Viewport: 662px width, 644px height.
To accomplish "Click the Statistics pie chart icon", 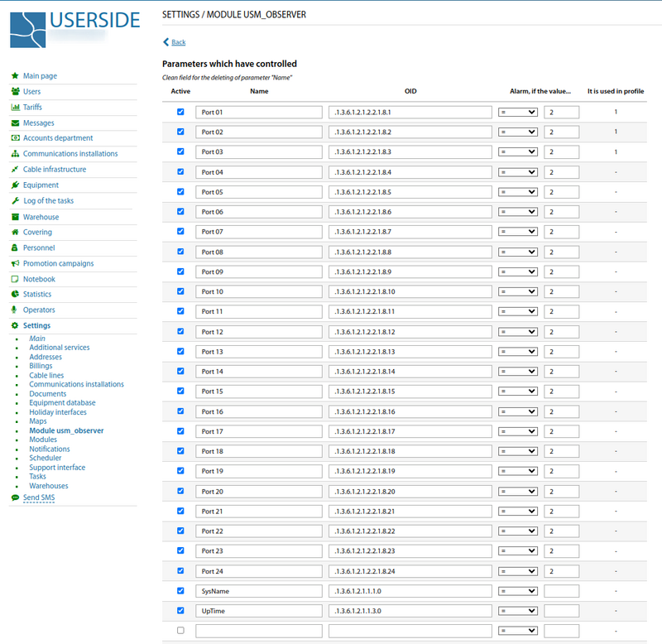I will click(15, 295).
